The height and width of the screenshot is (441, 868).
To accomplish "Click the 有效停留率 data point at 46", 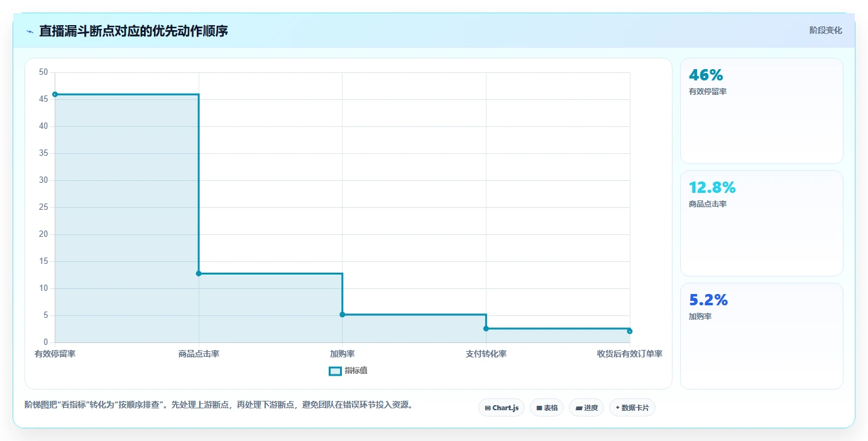I will pyautogui.click(x=55, y=94).
